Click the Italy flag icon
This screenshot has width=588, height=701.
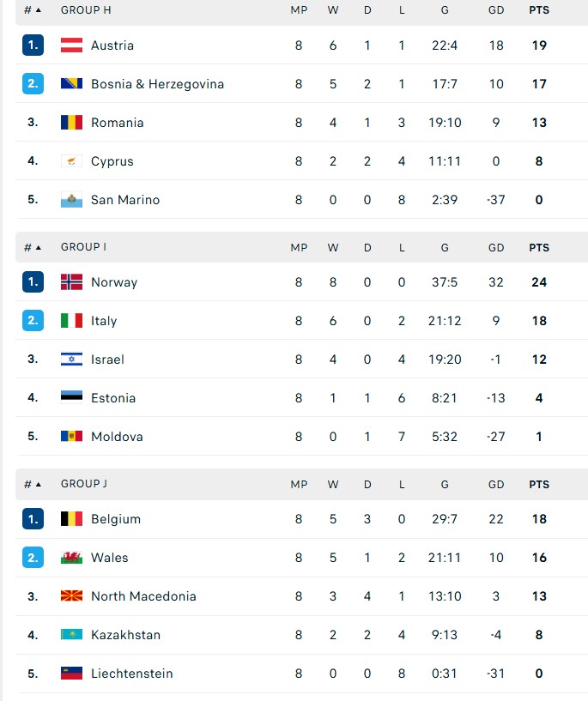(x=71, y=321)
